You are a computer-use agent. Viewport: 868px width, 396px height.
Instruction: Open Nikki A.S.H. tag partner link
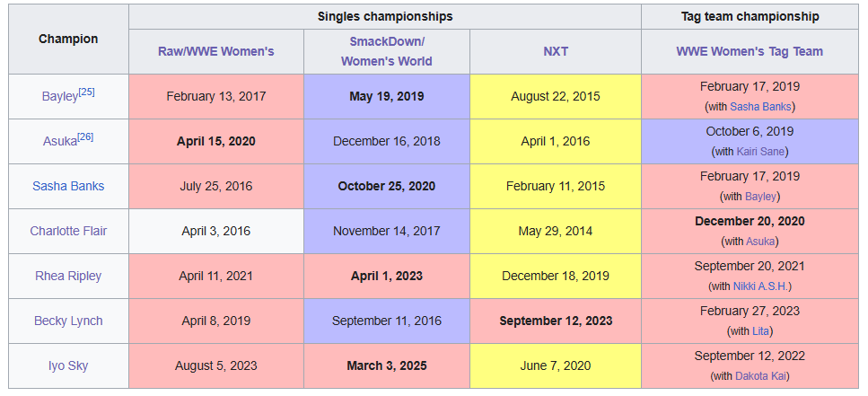click(762, 286)
